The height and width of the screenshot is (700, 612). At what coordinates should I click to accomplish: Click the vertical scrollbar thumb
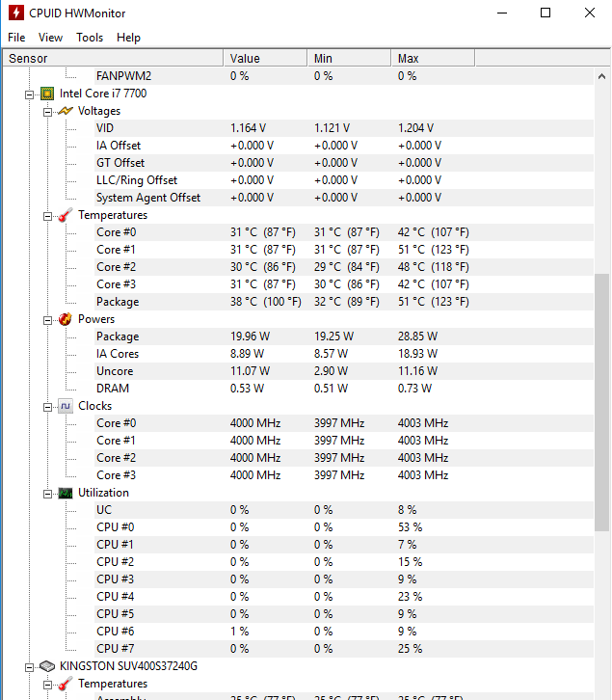(601, 402)
